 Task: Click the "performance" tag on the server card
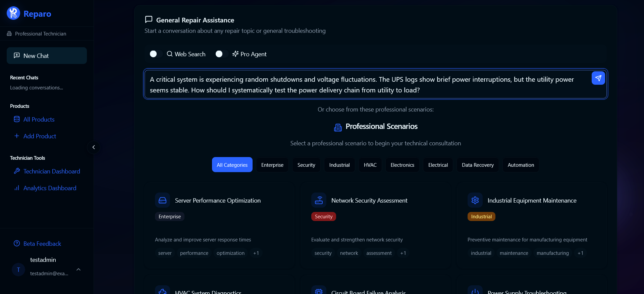tap(194, 253)
